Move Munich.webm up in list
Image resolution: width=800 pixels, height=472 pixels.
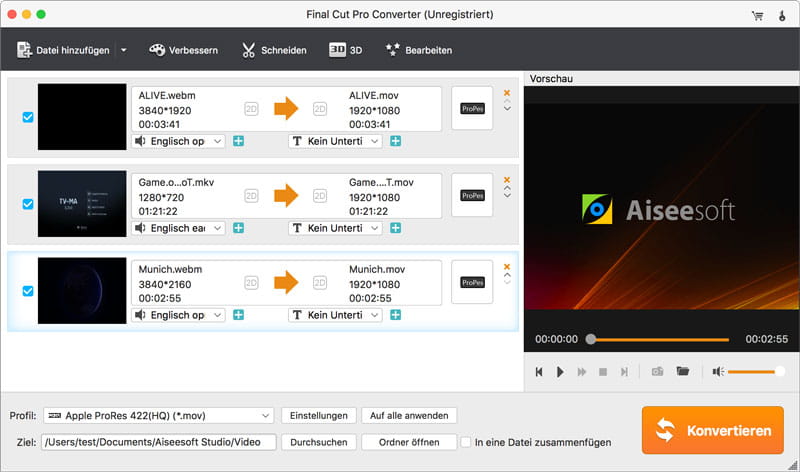coord(507,275)
